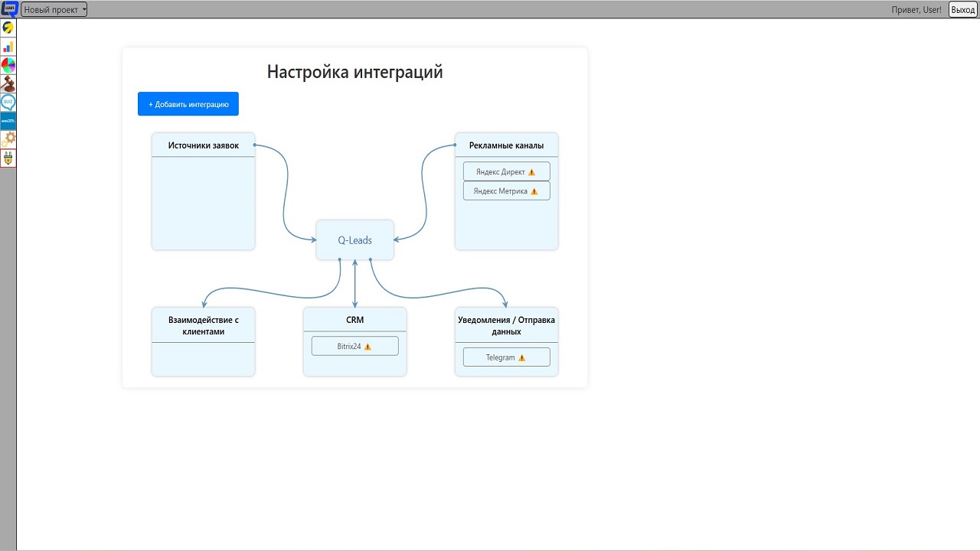Select the Bitrix24 CRM integration

[354, 347]
